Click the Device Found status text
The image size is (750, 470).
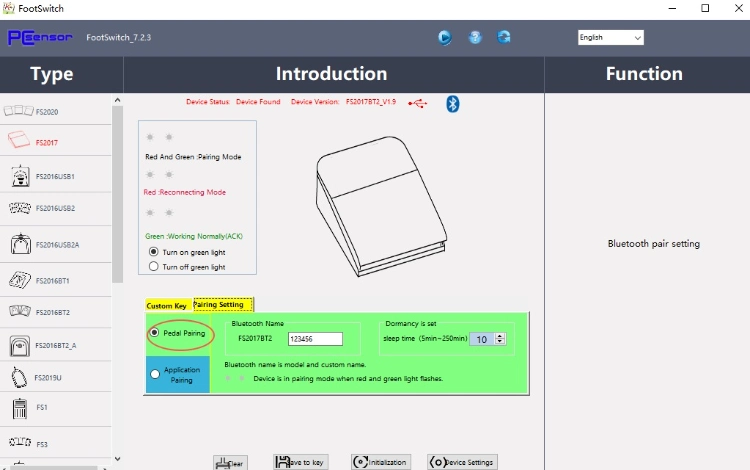click(258, 102)
